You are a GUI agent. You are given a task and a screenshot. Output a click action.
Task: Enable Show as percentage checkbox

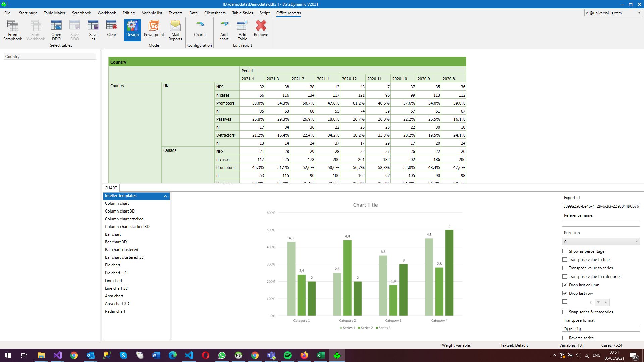click(565, 251)
